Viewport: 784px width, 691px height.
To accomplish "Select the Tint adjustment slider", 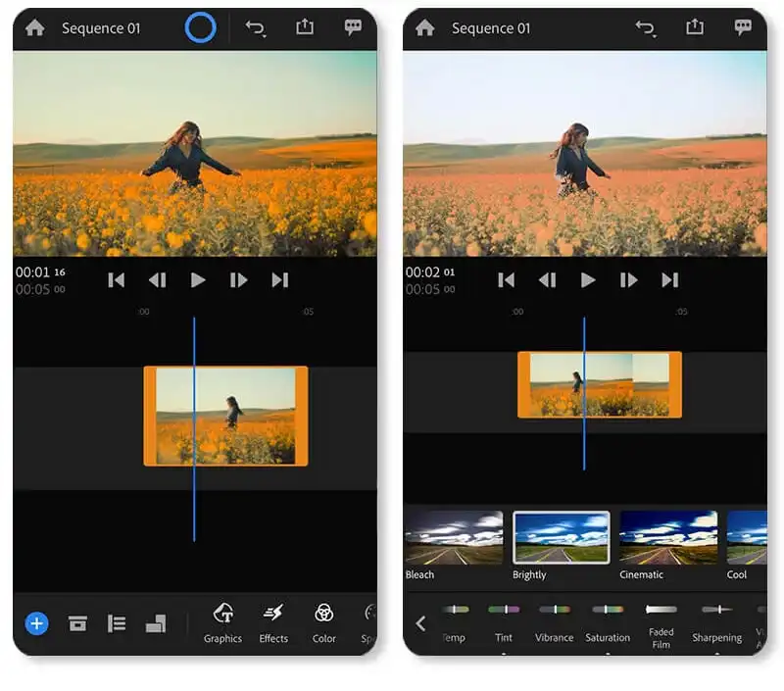I will coord(504,623).
